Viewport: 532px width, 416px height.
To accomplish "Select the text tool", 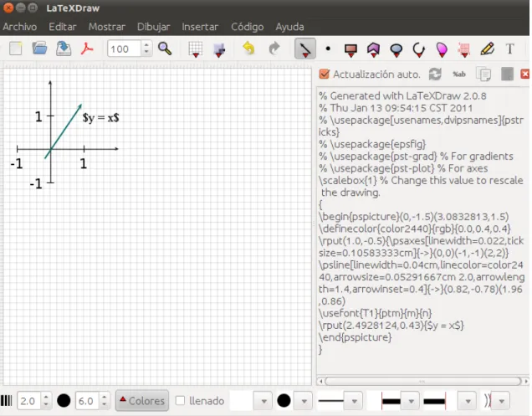I will [509, 49].
